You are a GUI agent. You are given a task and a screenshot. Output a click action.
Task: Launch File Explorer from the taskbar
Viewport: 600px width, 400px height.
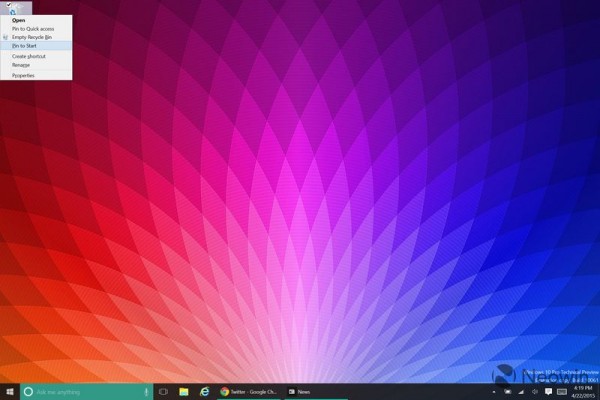(184, 390)
